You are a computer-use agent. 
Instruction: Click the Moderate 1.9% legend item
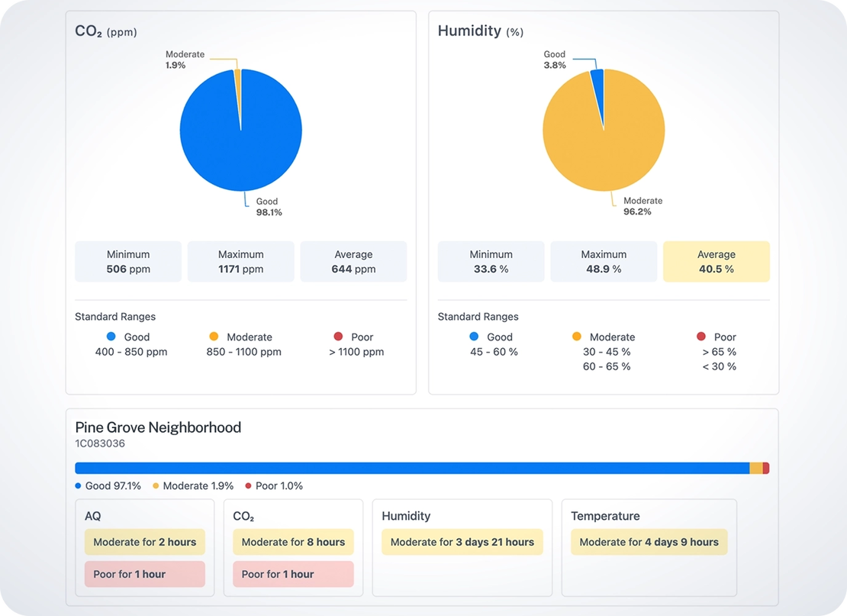193,485
